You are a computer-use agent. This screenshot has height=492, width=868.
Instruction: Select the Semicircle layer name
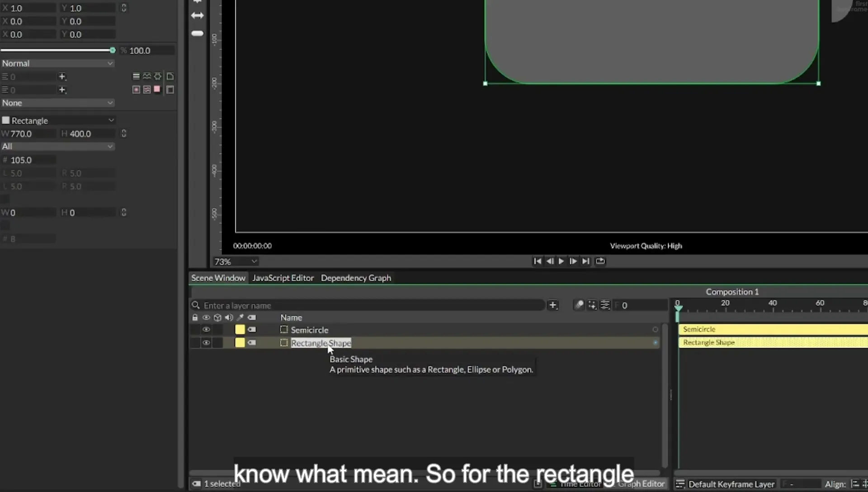pos(310,330)
